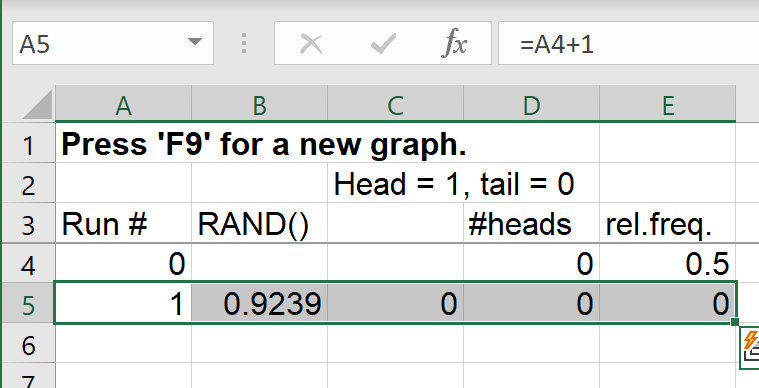Image resolution: width=759 pixels, height=388 pixels.
Task: Click cell with 0.9239 value
Action: click(x=259, y=303)
